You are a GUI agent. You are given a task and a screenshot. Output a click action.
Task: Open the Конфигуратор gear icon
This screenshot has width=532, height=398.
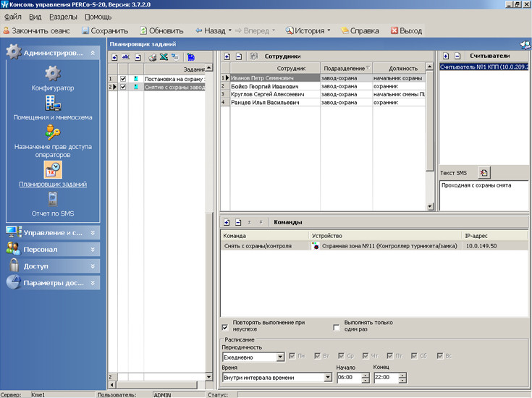[53, 73]
